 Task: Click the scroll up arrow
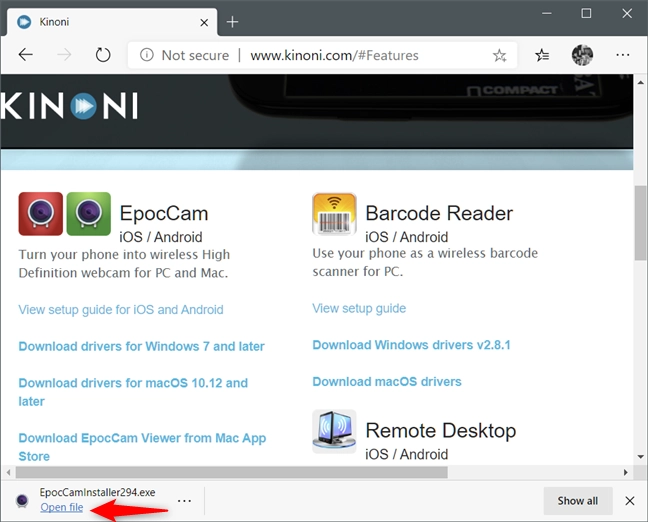641,82
